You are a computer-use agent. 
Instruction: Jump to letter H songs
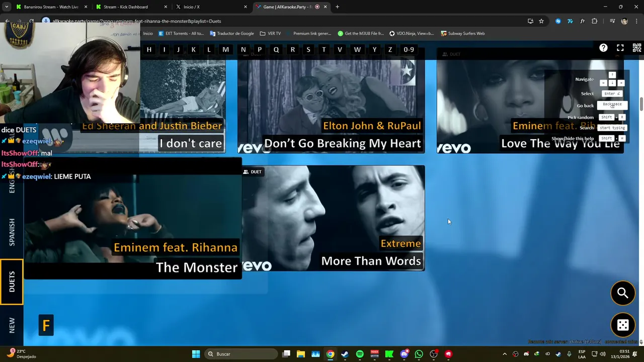149,49
